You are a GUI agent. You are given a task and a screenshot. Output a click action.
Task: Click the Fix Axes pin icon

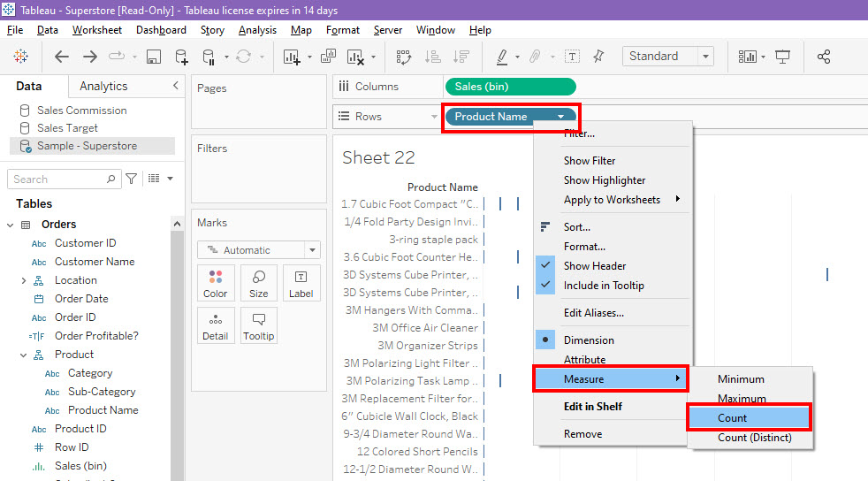598,57
